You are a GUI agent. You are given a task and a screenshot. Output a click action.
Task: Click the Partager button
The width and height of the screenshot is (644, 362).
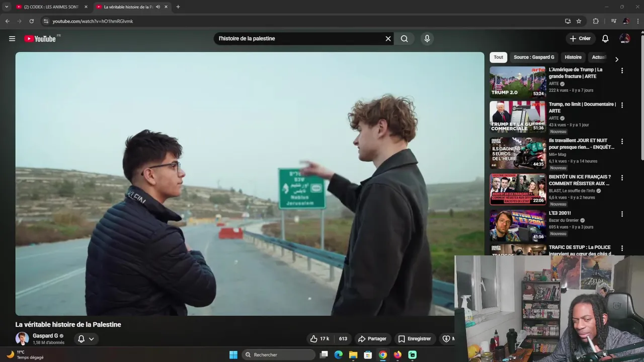pyautogui.click(x=372, y=339)
